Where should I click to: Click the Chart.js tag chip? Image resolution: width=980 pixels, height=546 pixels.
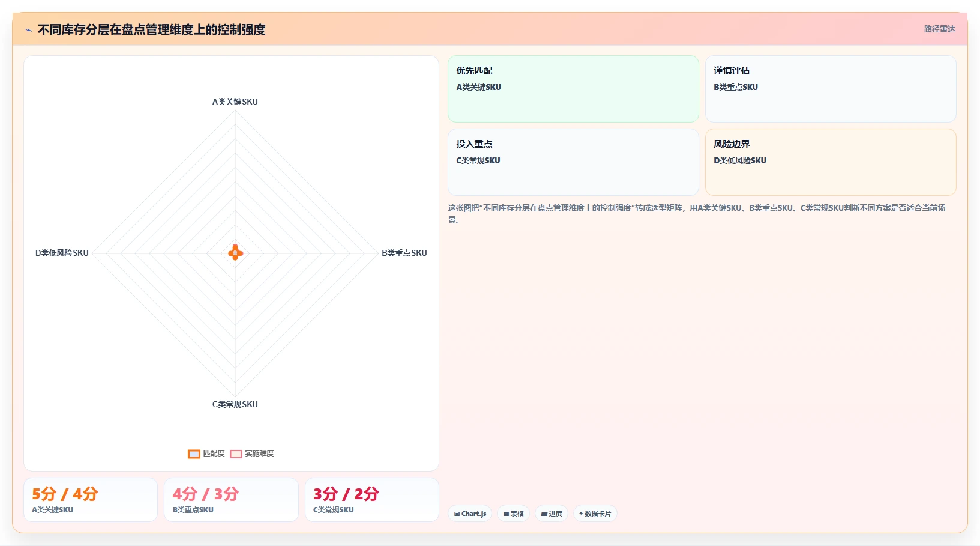(470, 514)
